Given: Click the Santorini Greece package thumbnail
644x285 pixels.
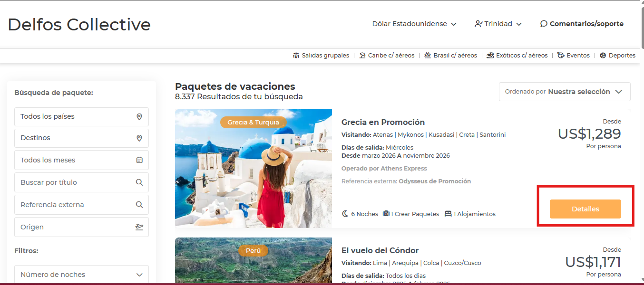Looking at the screenshot, I should click(x=254, y=169).
